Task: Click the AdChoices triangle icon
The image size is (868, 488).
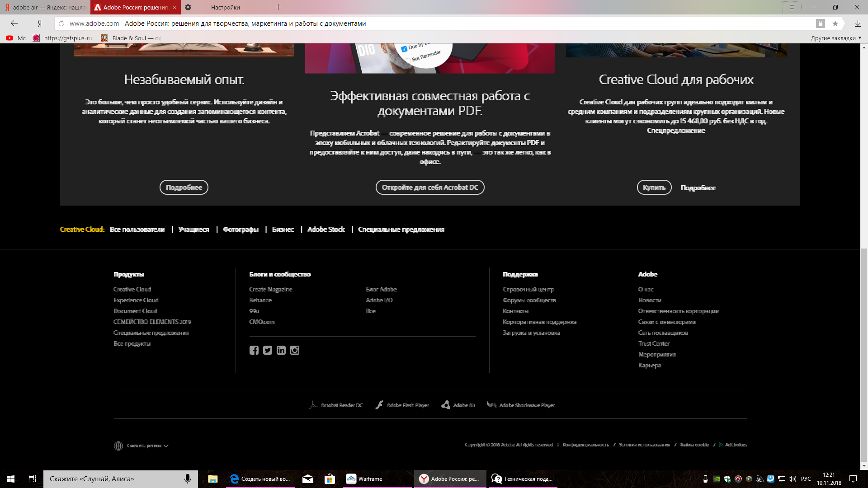Action: pyautogui.click(x=721, y=445)
